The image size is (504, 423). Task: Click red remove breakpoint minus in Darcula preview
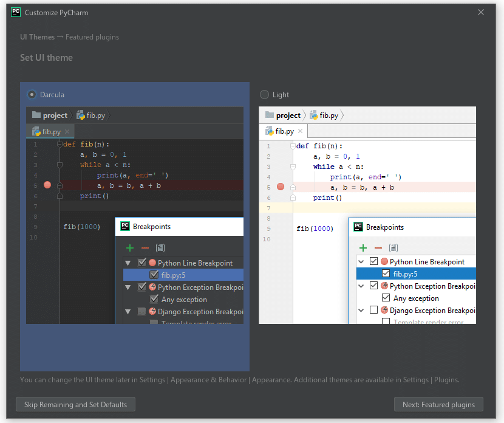[x=145, y=248]
